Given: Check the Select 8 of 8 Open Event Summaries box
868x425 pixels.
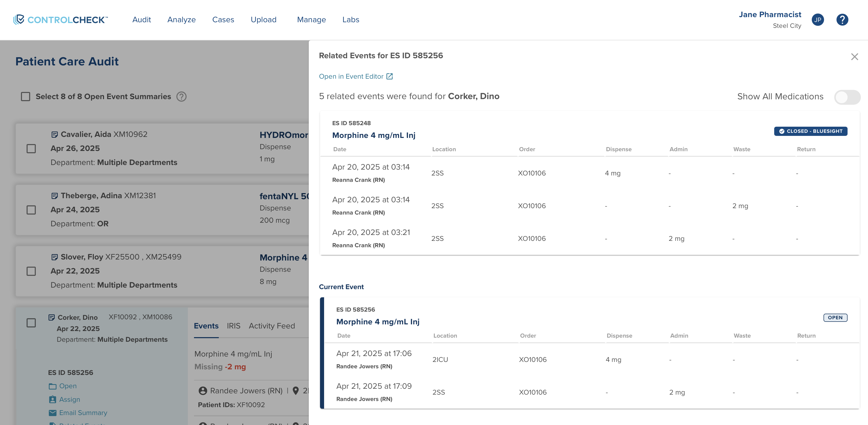Looking at the screenshot, I should coord(26,97).
